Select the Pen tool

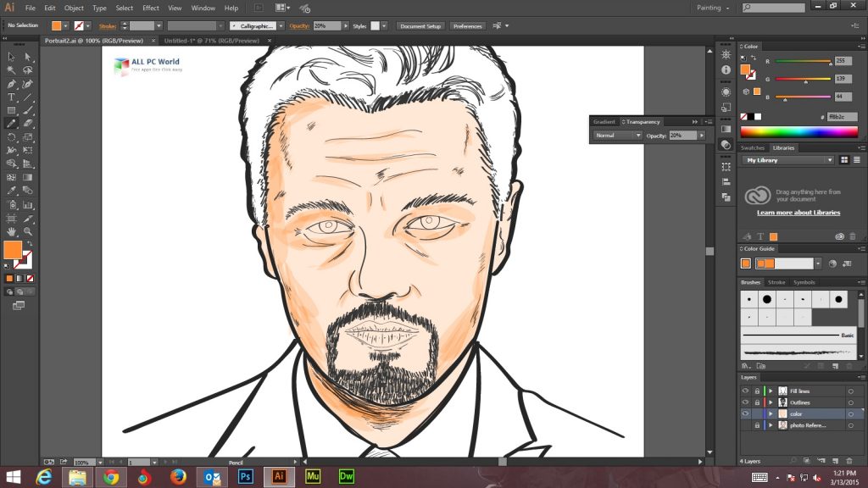pyautogui.click(x=12, y=85)
